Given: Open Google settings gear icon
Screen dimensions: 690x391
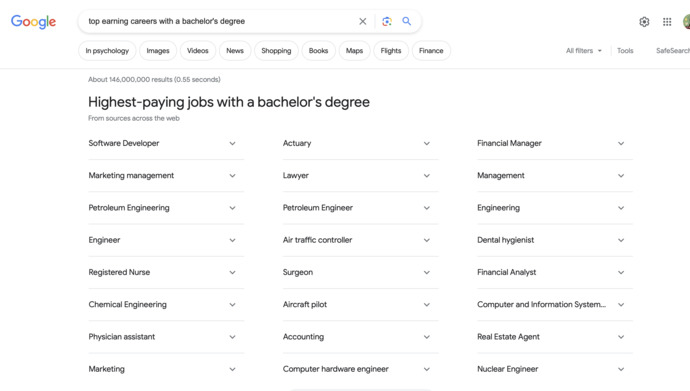Looking at the screenshot, I should click(x=644, y=22).
